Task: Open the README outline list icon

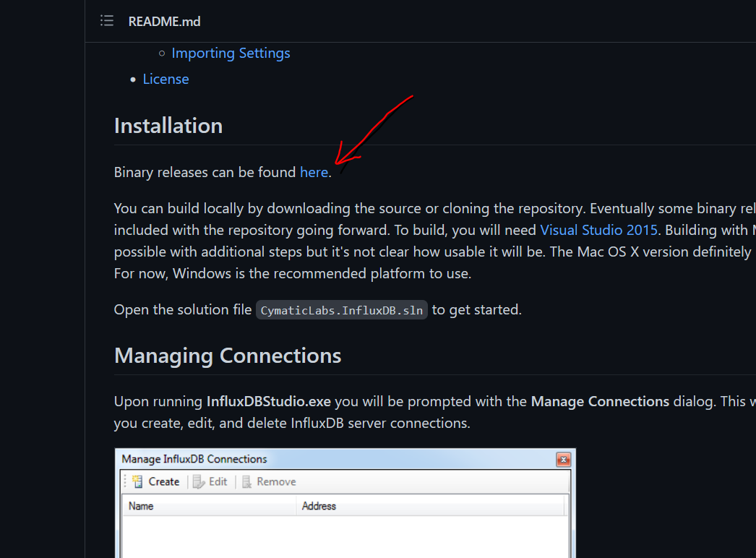Action: click(x=106, y=21)
